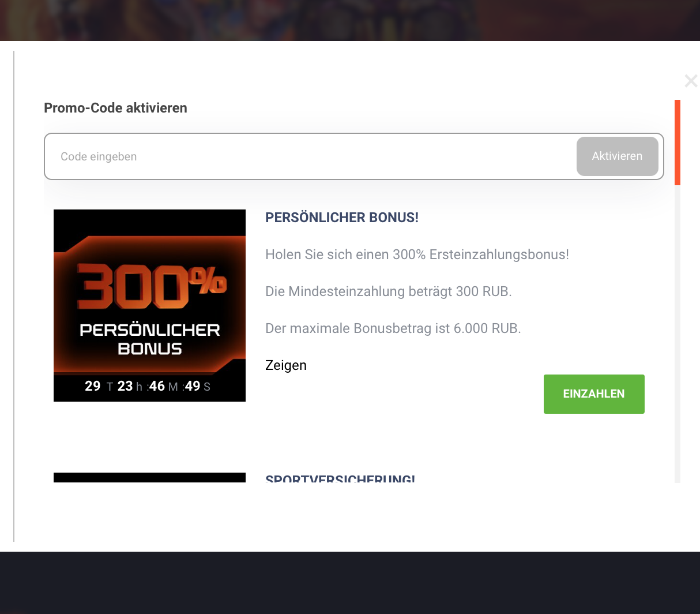Screen dimensions: 700x614
Task: Click the 'Promo-Code aktivieren' title
Action: point(115,108)
